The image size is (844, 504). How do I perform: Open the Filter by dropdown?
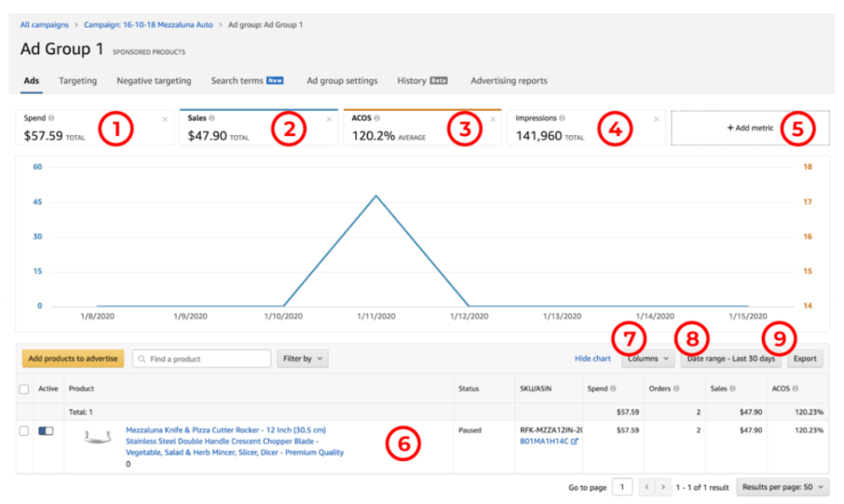click(302, 359)
